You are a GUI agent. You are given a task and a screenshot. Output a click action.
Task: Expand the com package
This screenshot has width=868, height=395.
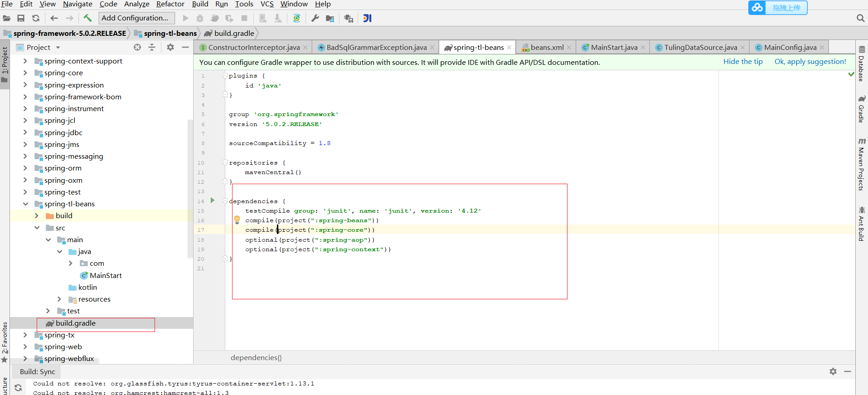[x=71, y=263]
